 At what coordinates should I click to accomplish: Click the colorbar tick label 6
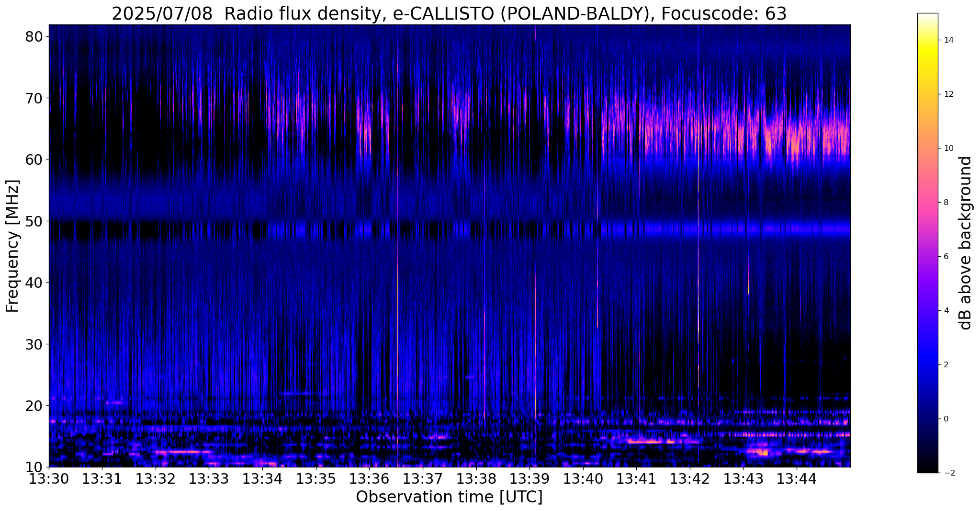[946, 257]
